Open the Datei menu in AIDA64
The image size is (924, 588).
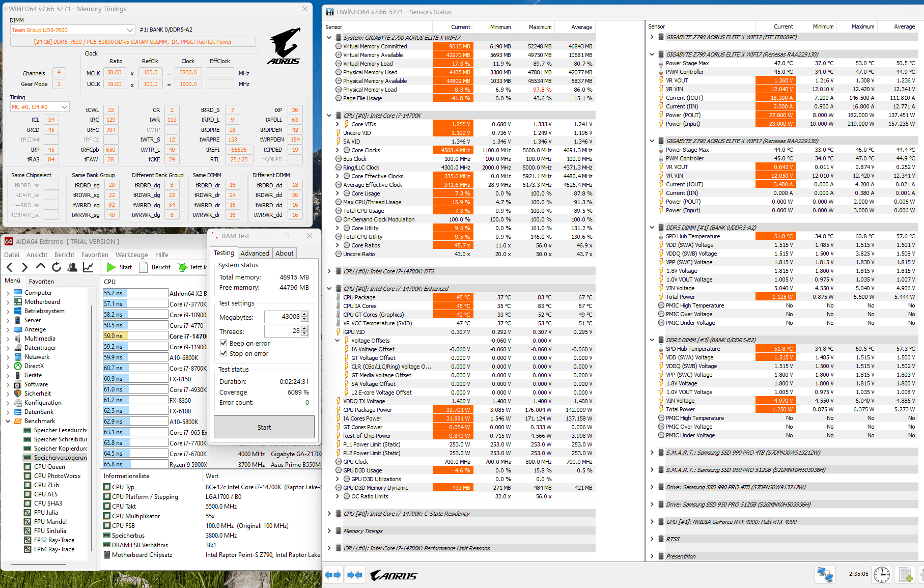click(x=12, y=255)
